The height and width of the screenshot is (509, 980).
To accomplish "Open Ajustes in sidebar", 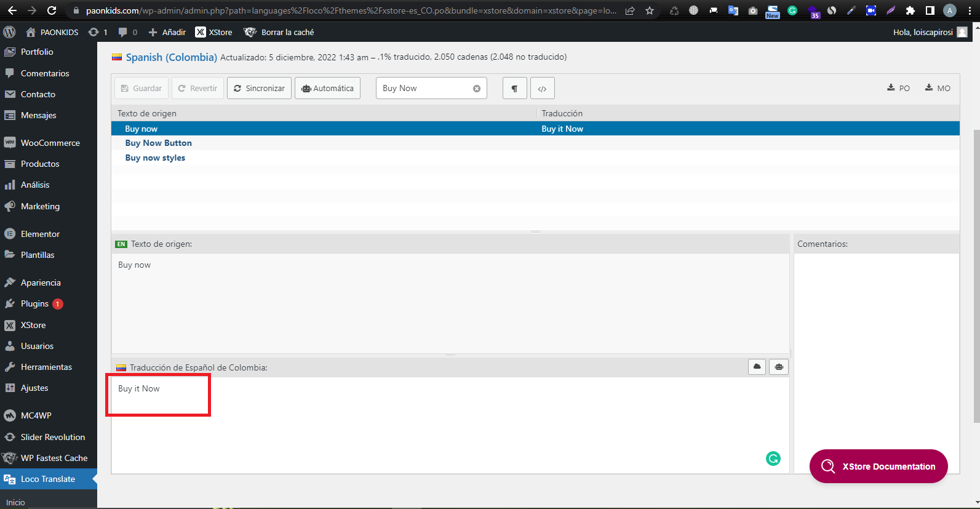I will coord(48,388).
